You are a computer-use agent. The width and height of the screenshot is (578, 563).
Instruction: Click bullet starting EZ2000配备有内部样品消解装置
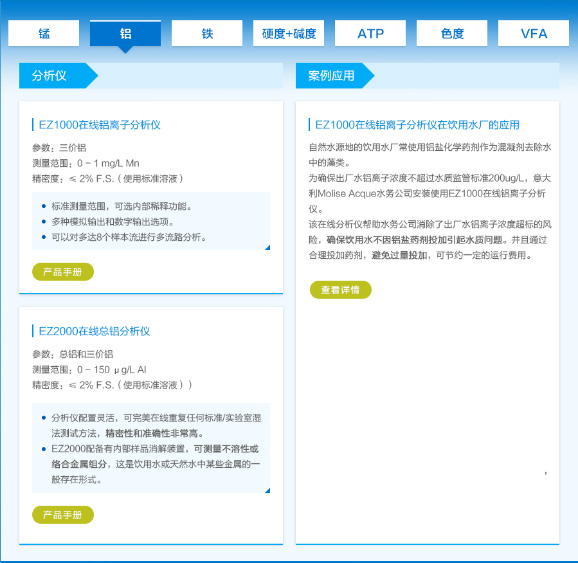click(x=155, y=464)
